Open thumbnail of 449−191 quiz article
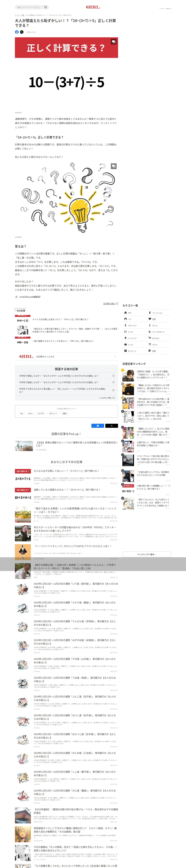Viewport: 186px width, 868px height. point(23,341)
